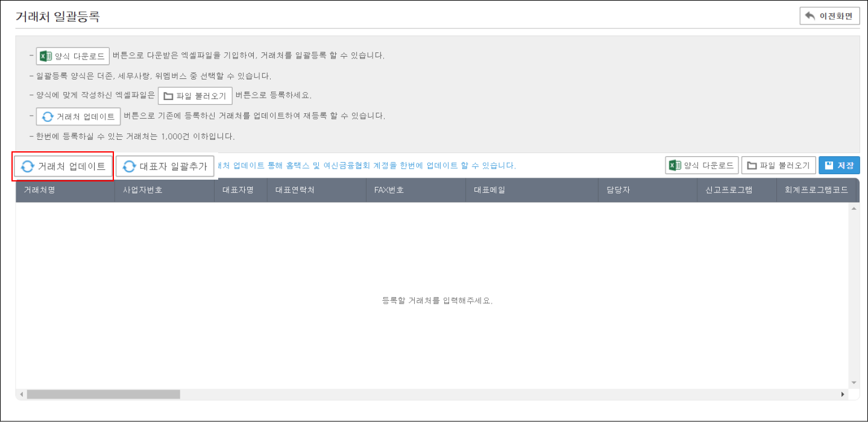Click the 양식 다운로드 button in instructions

(x=73, y=56)
